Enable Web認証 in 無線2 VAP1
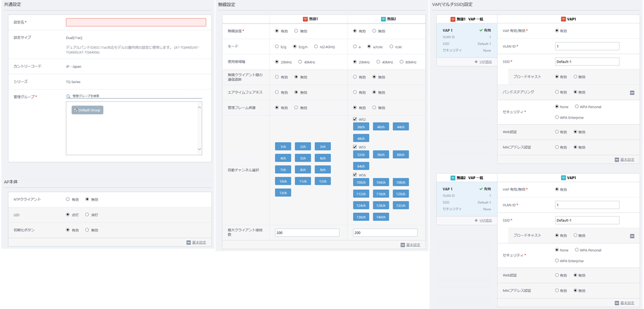The height and width of the screenshot is (309, 644). [557, 275]
